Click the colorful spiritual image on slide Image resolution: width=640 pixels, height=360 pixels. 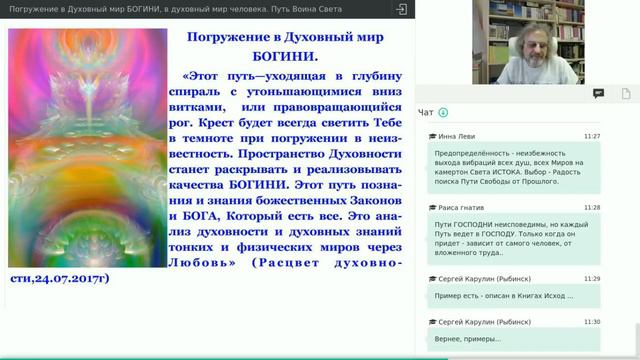88,148
